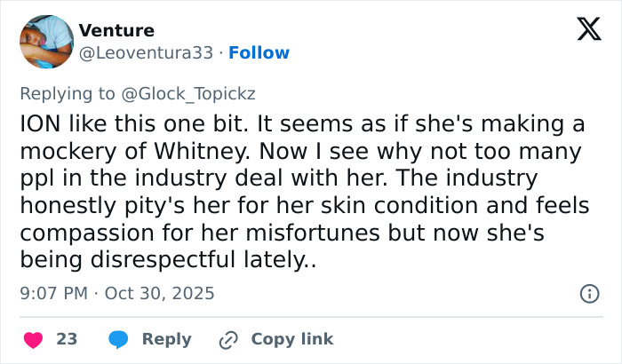This screenshot has height=364, width=622.
Task: Click the chain link icon
Action: pyautogui.click(x=228, y=339)
